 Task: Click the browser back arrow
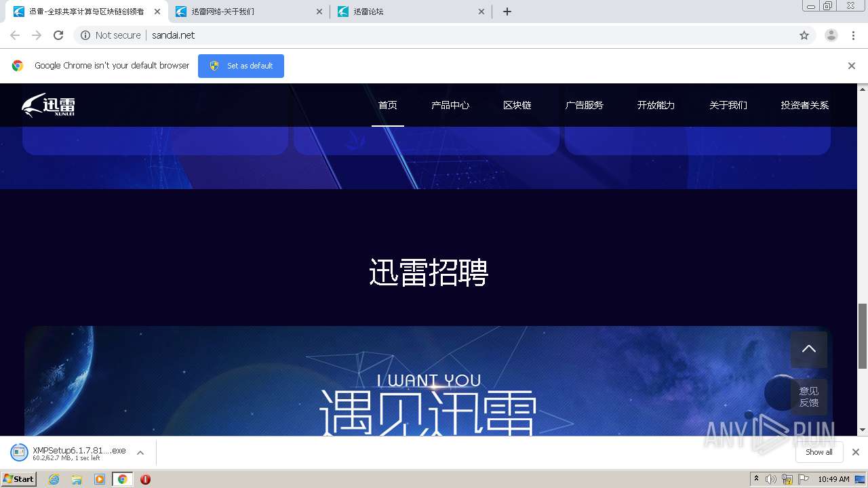15,35
